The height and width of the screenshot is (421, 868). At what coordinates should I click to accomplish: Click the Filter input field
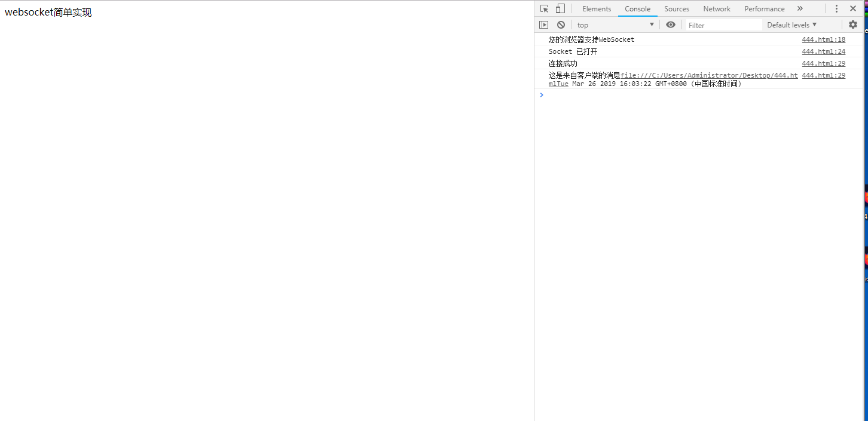click(x=723, y=25)
